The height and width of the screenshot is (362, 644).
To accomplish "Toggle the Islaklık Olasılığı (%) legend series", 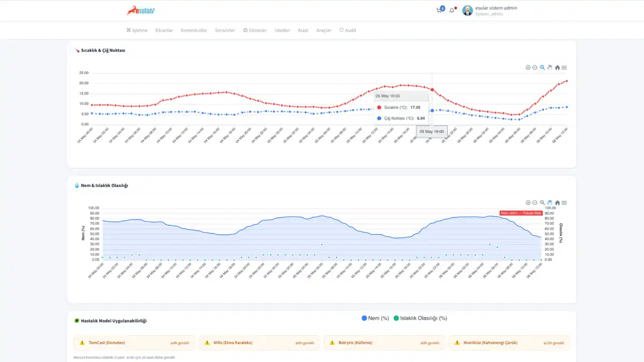I will [420, 318].
